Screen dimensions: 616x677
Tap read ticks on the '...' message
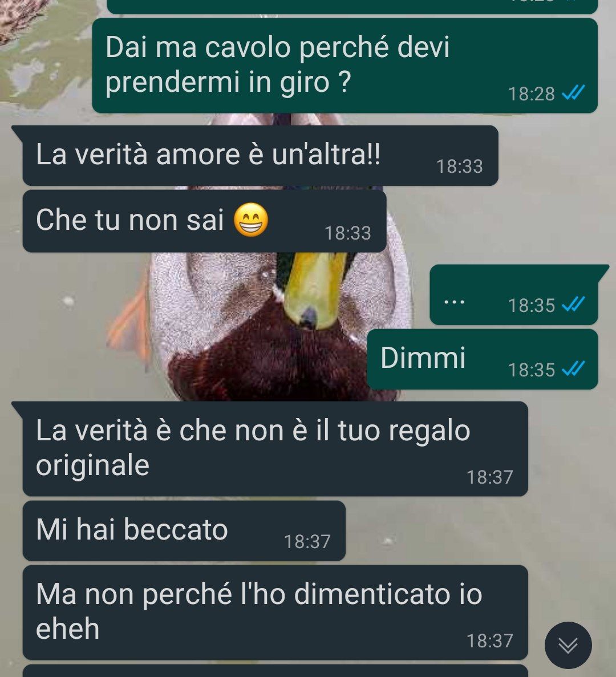click(x=573, y=304)
